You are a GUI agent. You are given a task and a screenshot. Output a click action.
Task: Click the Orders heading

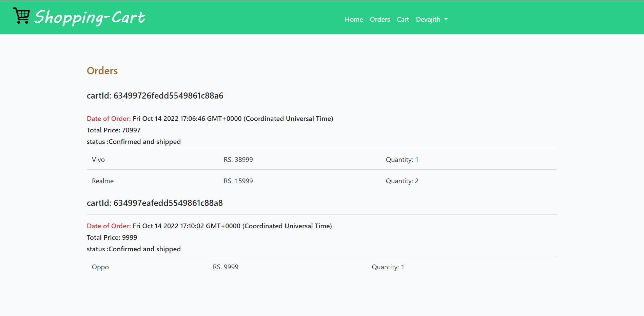(102, 71)
